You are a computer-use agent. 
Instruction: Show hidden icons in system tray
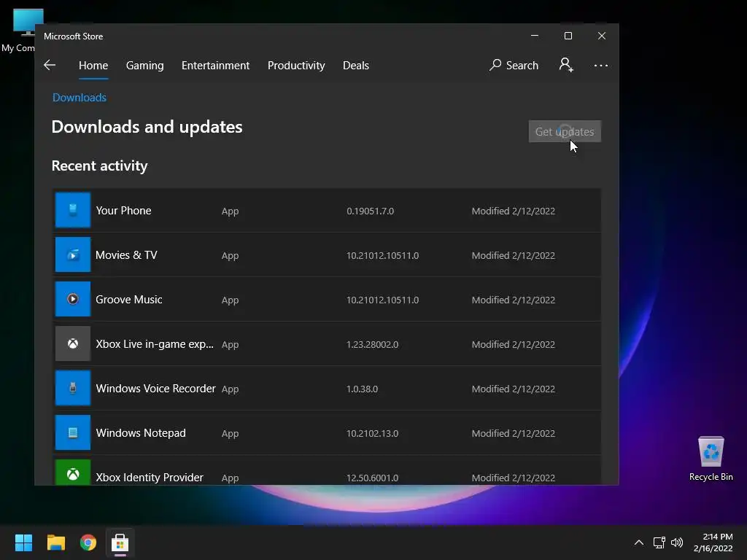coord(639,542)
